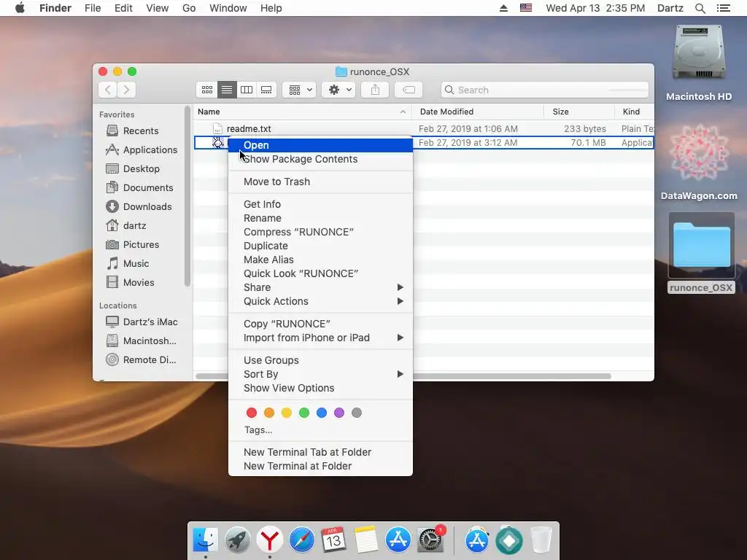Switch Finder to icon view
747x560 pixels.
[x=206, y=90]
